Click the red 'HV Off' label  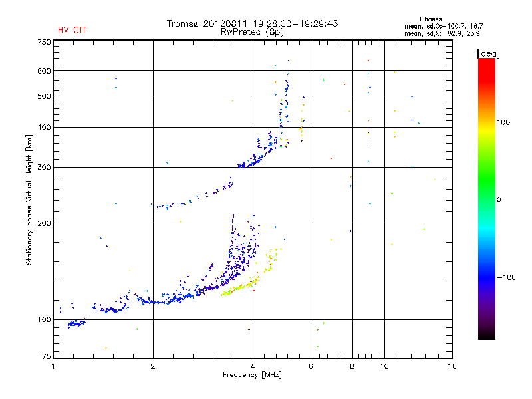coord(72,30)
